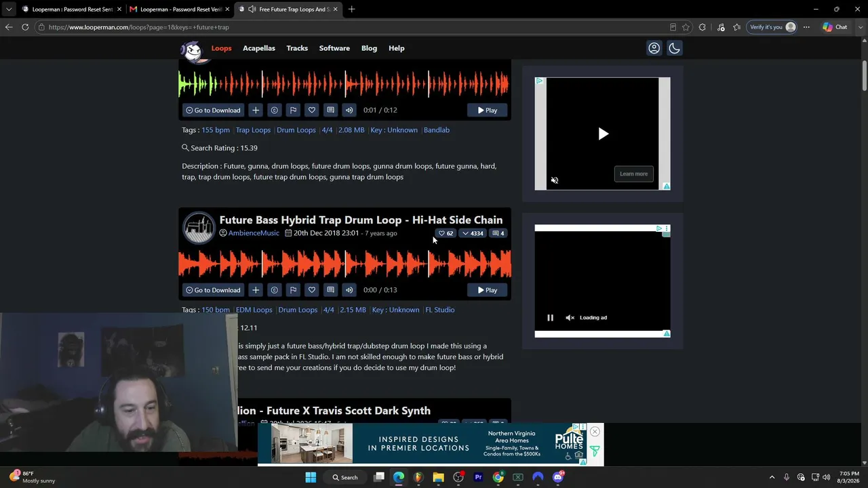Seek within the Future Bass loop waveform
This screenshot has height=488, width=868.
point(344,263)
